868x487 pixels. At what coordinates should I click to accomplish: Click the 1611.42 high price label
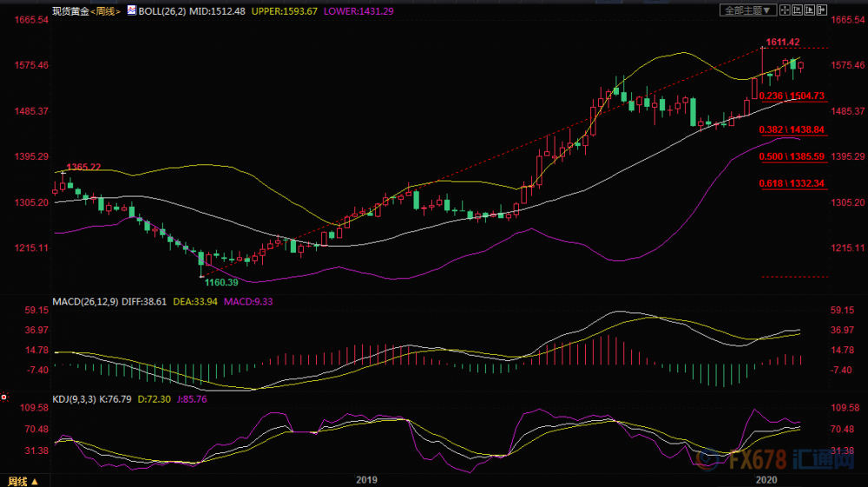pyautogui.click(x=783, y=42)
